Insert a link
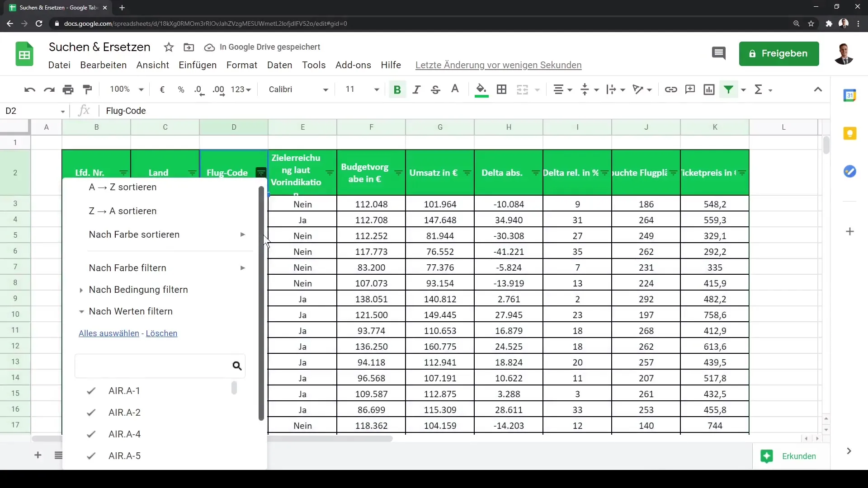868x488 pixels. point(670,89)
